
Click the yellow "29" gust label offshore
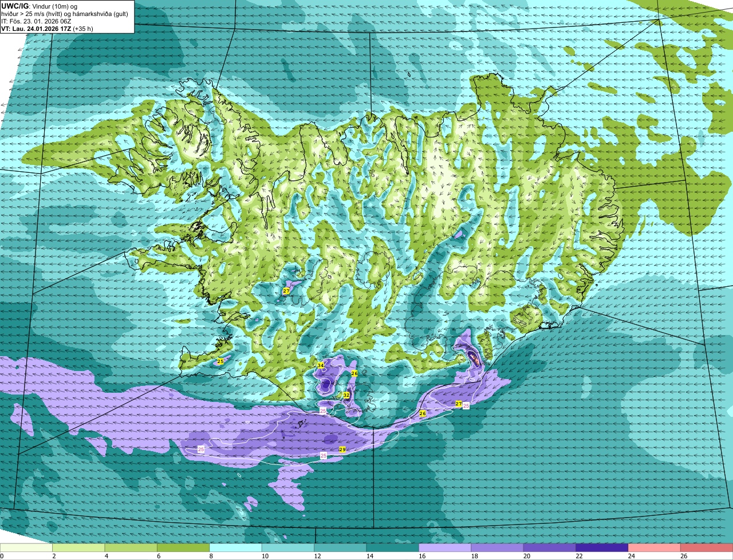pos(342,449)
